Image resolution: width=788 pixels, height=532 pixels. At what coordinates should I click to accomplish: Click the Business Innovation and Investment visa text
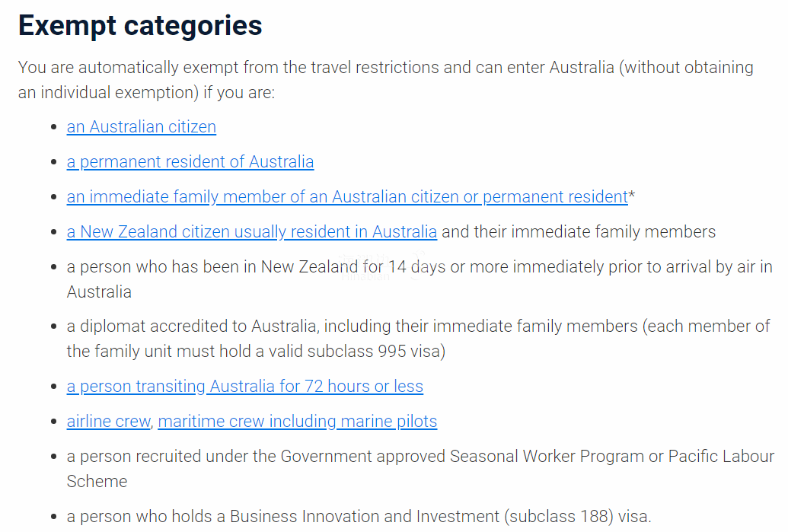358,517
